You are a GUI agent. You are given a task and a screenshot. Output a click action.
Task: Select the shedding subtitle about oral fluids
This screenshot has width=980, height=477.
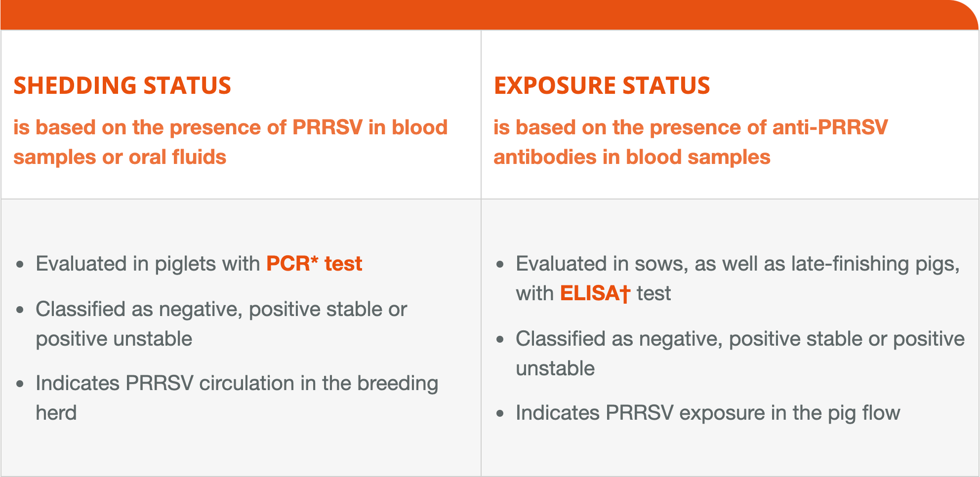coord(230,142)
